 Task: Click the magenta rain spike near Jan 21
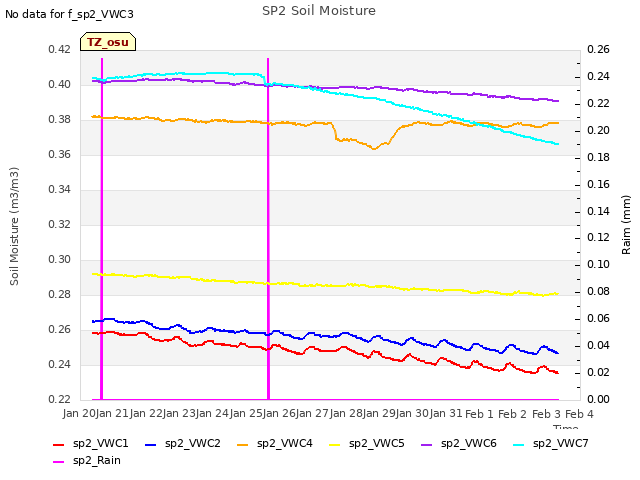102,229
